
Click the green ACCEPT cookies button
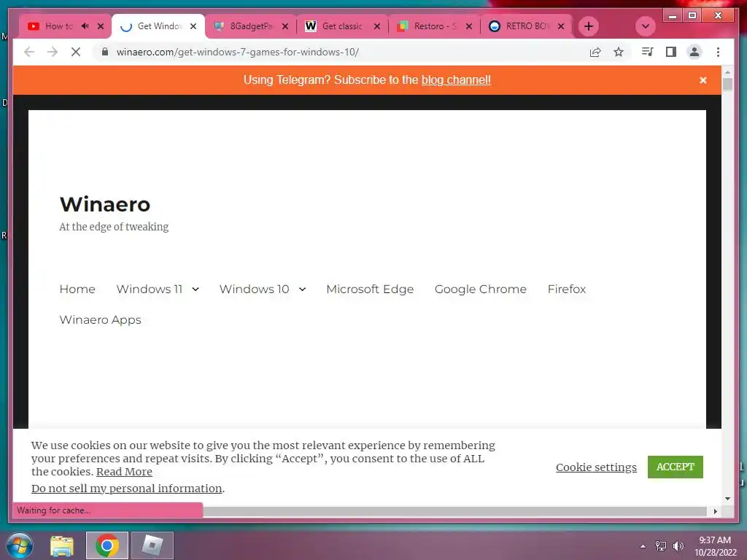coord(675,467)
